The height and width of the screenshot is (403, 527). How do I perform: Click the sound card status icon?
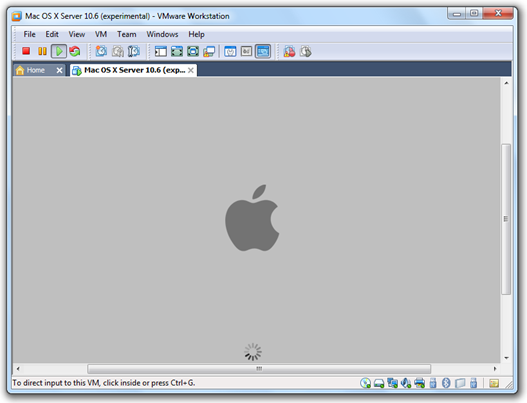pos(406,383)
